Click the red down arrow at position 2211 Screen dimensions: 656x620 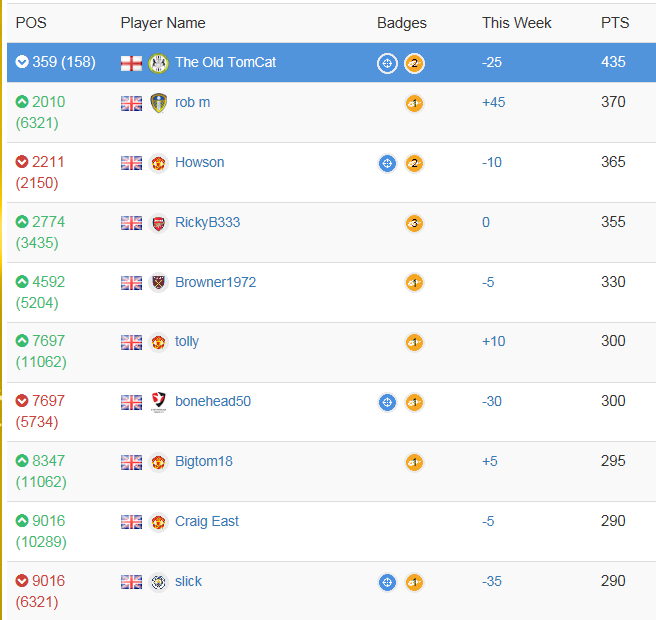coord(22,162)
